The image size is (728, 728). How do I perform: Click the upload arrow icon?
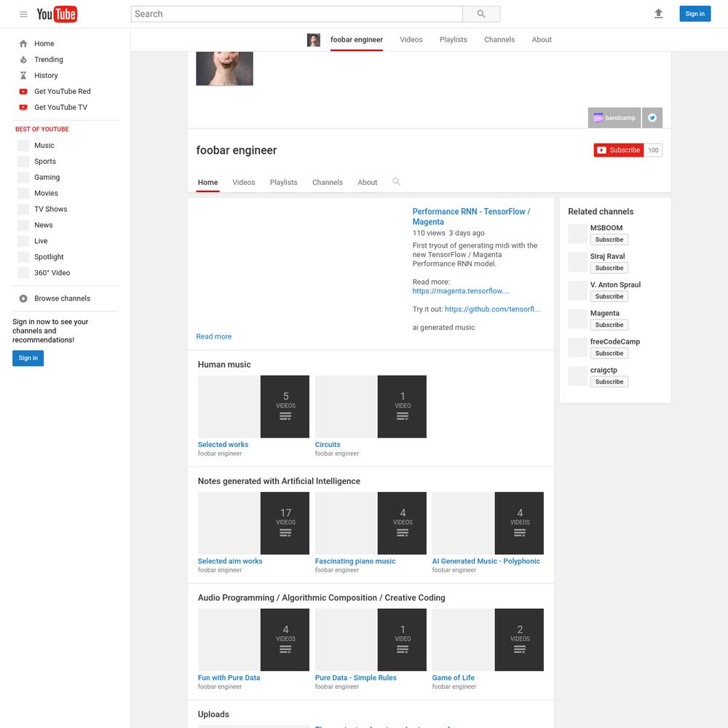point(658,14)
